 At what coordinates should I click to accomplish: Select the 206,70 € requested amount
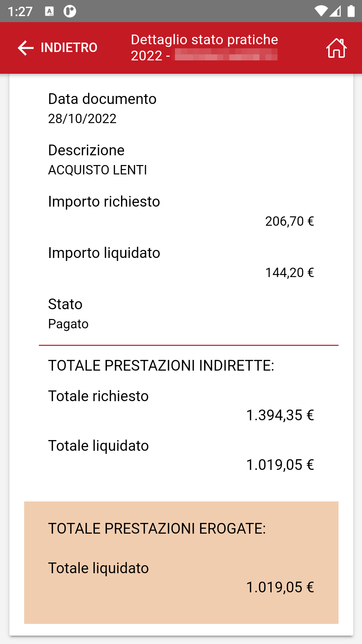click(289, 221)
